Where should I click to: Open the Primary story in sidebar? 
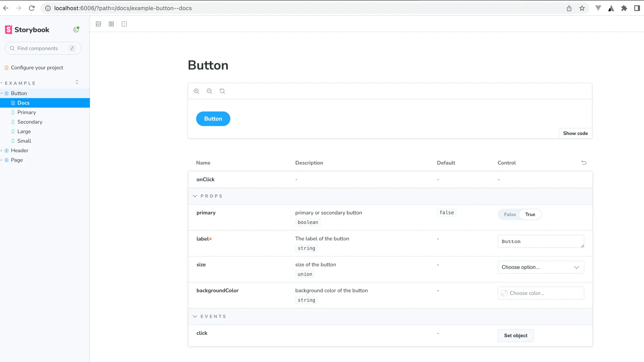click(x=26, y=112)
